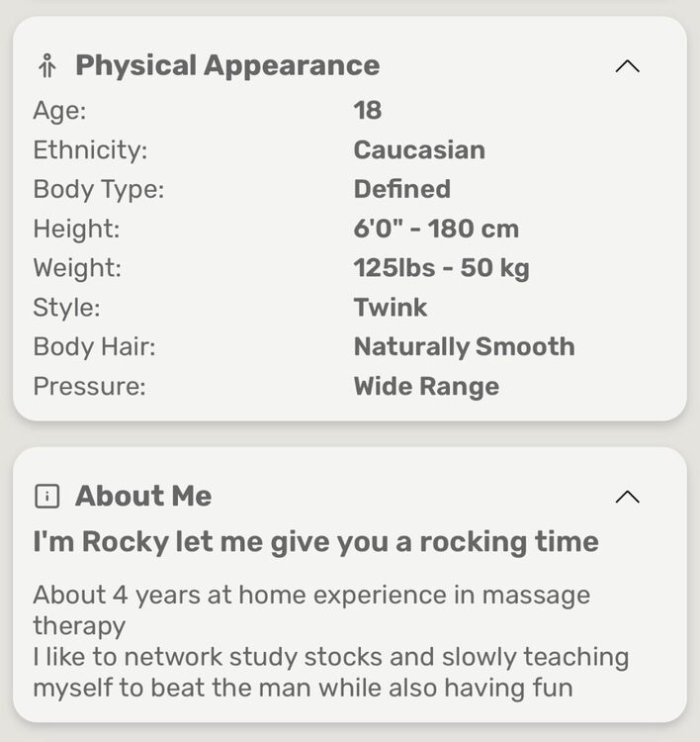This screenshot has width=700, height=742.
Task: Click the person icon beside Physical Appearance
Action: (46, 66)
